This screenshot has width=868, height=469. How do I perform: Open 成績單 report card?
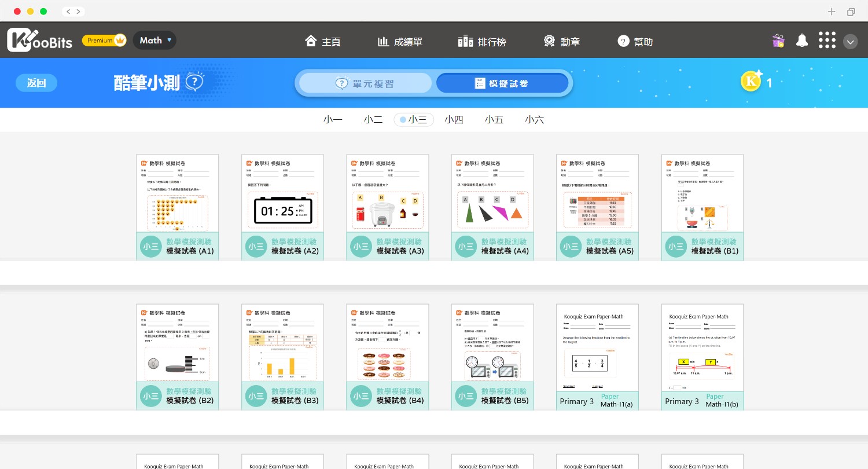click(x=400, y=42)
